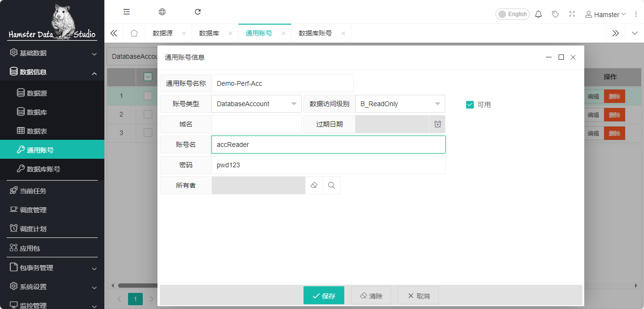Search for owner with magnifier icon
644x309 pixels.
click(331, 185)
